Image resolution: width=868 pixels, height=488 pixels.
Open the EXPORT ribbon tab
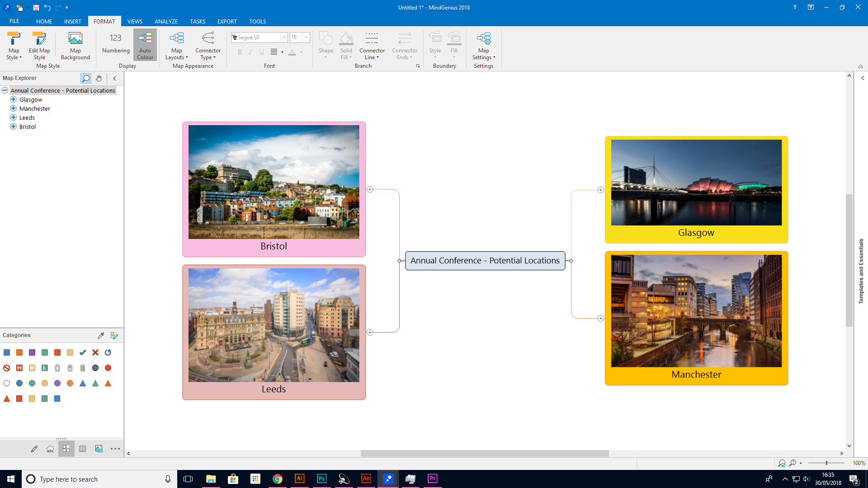point(226,21)
